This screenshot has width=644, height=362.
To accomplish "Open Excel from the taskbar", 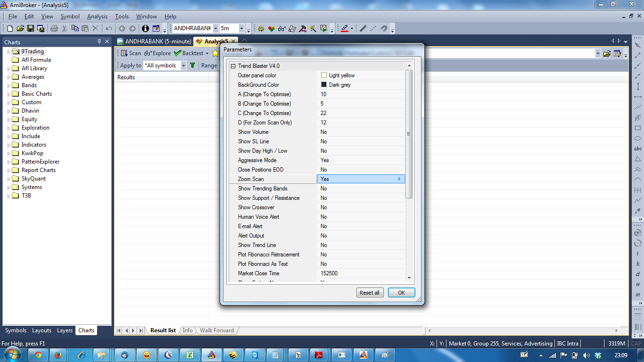I will 190,355.
